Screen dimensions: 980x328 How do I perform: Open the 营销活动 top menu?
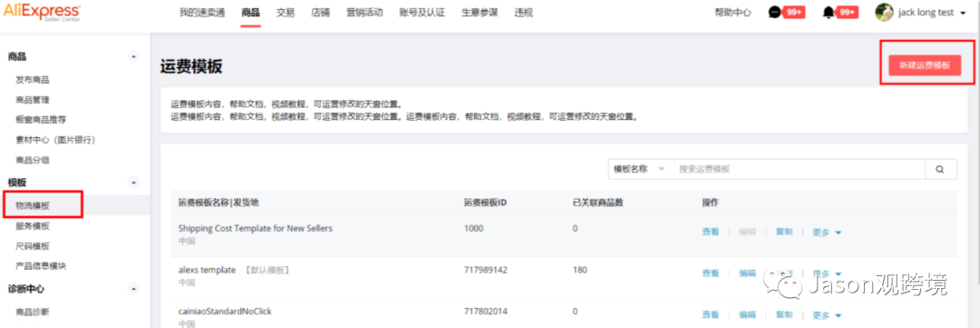[x=365, y=13]
